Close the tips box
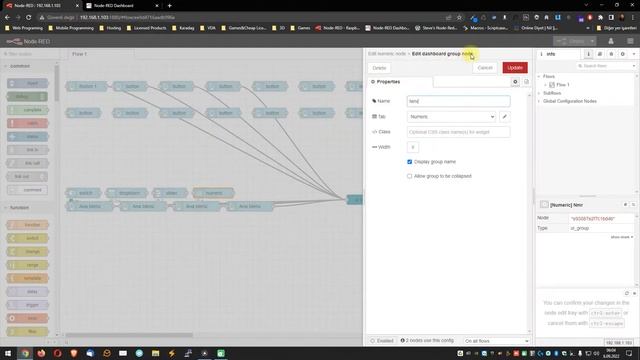 pos(634,293)
